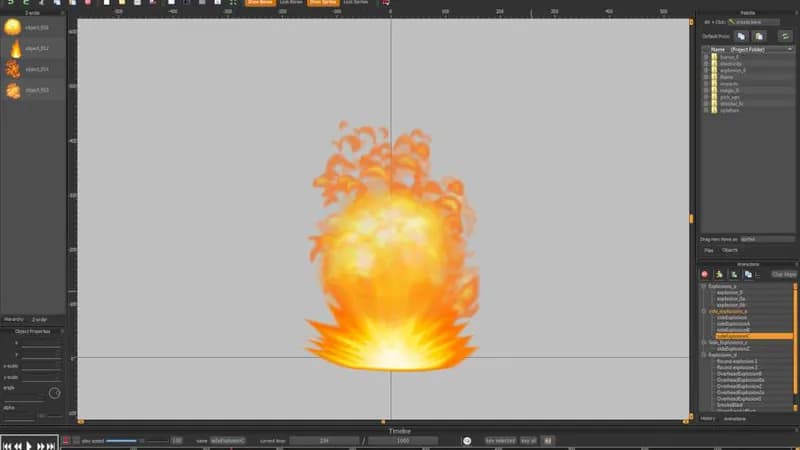Open the 'Drag new items as' sprites dropdown
The height and width of the screenshot is (450, 800).
tap(767, 239)
